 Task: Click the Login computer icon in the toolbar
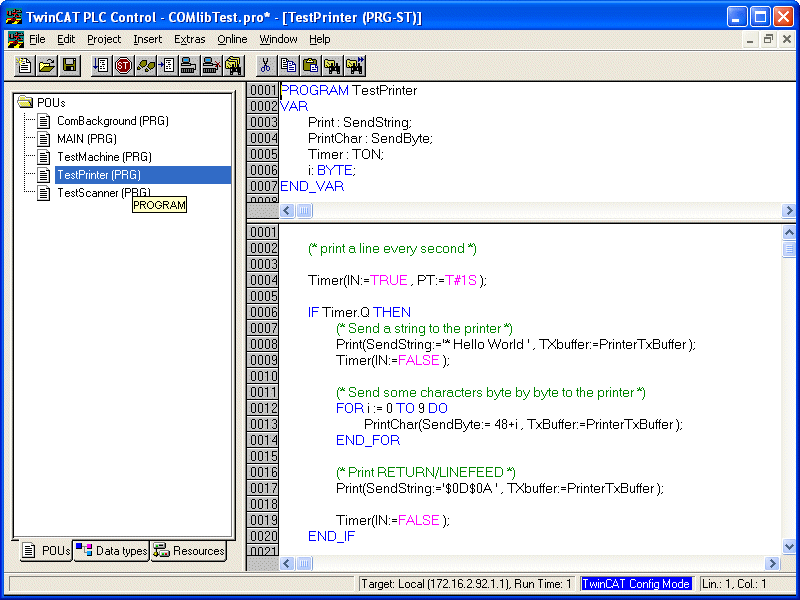[189, 66]
